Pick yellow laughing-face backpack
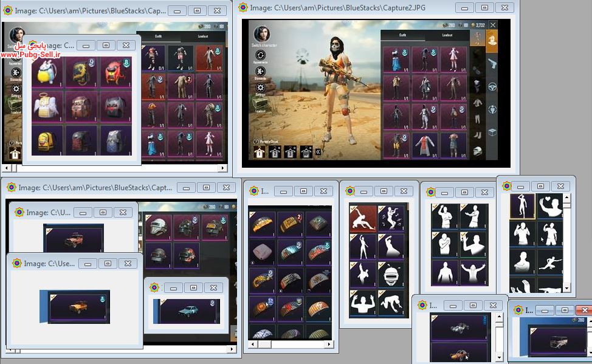592x364 pixels. point(47,140)
